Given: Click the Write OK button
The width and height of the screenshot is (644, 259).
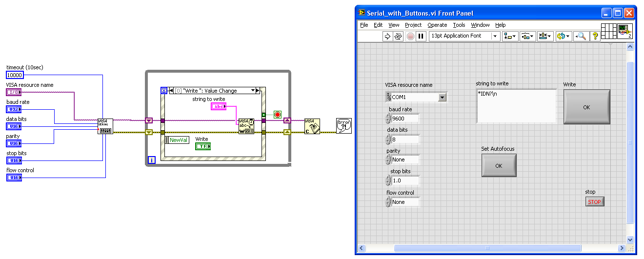Looking at the screenshot, I should [x=586, y=107].
